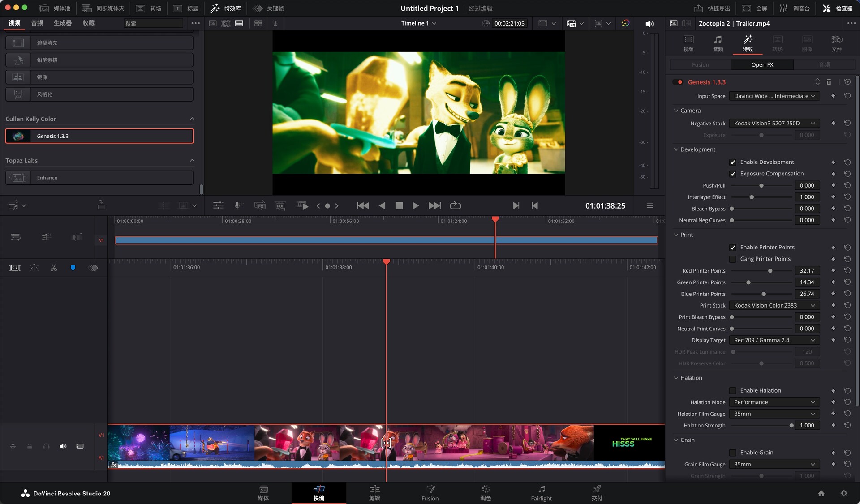Mute the track speaker icon
Image resolution: width=860 pixels, height=504 pixels.
(x=63, y=446)
